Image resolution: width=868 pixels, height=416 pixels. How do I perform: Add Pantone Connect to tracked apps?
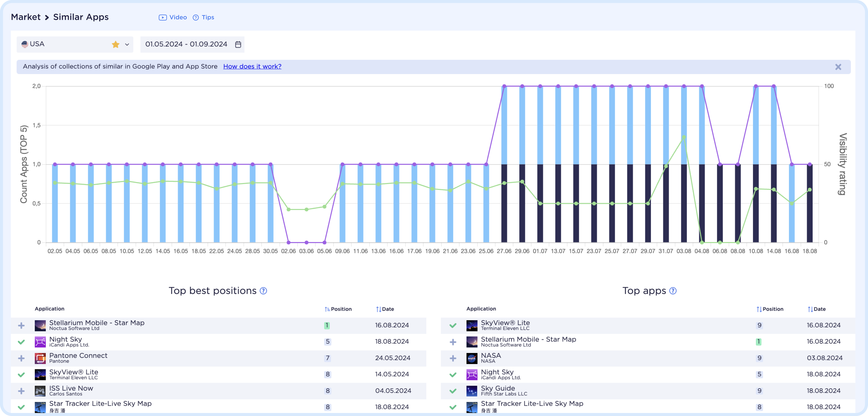coord(21,358)
